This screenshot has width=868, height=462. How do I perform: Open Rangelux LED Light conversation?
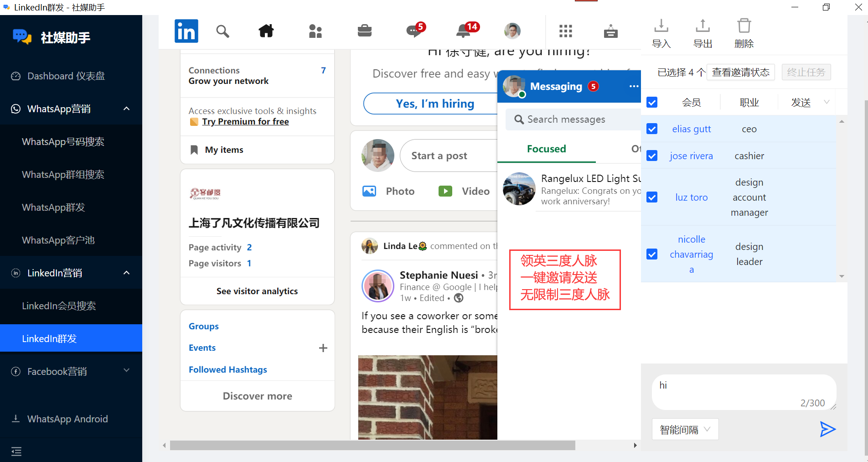click(x=569, y=189)
